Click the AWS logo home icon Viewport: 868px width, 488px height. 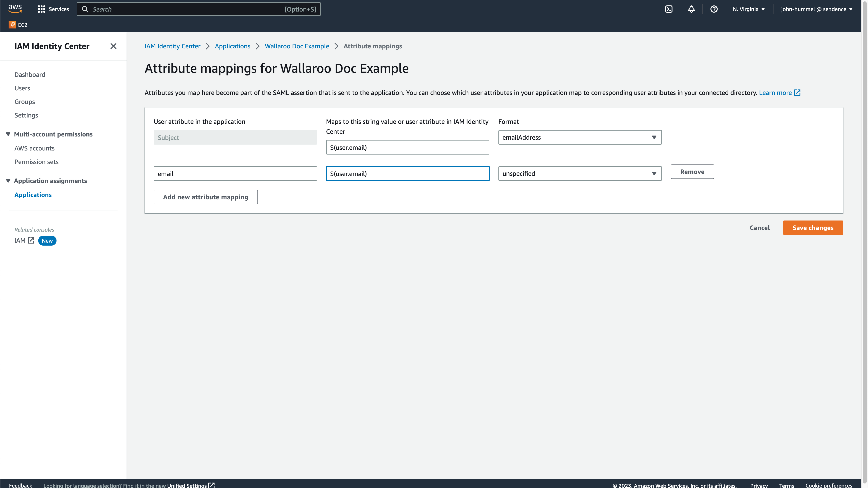pos(15,9)
